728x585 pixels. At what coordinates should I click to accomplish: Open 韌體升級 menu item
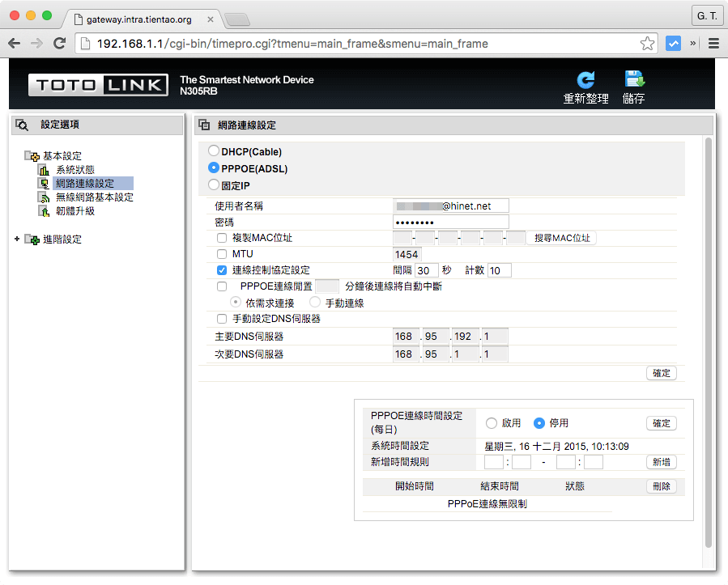pyautogui.click(x=75, y=211)
